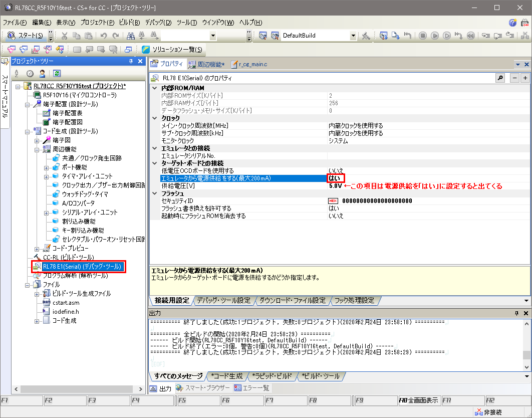This screenshot has height=418, width=532.
Task: Click the line chart analysis toolbar icon
Action: (35, 50)
